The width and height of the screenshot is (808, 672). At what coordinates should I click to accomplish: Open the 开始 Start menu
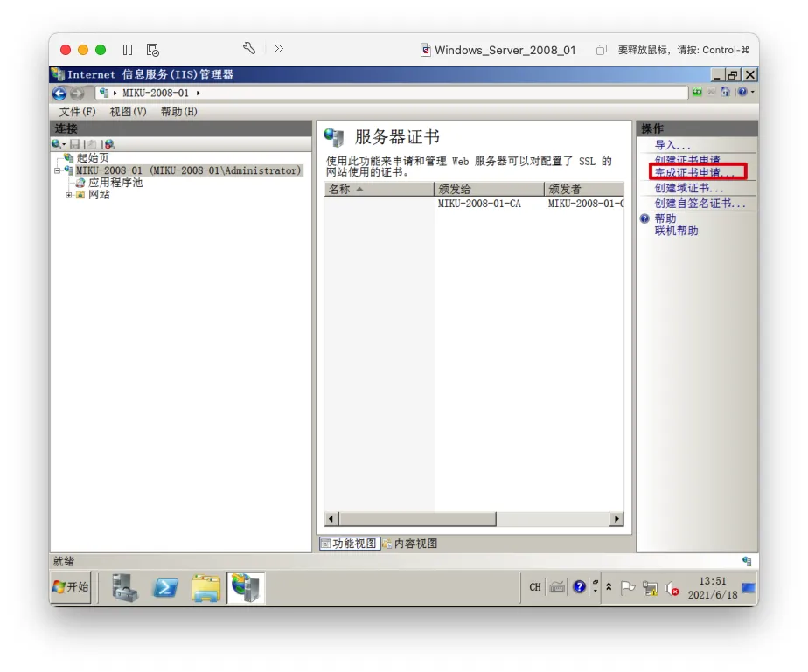71,586
